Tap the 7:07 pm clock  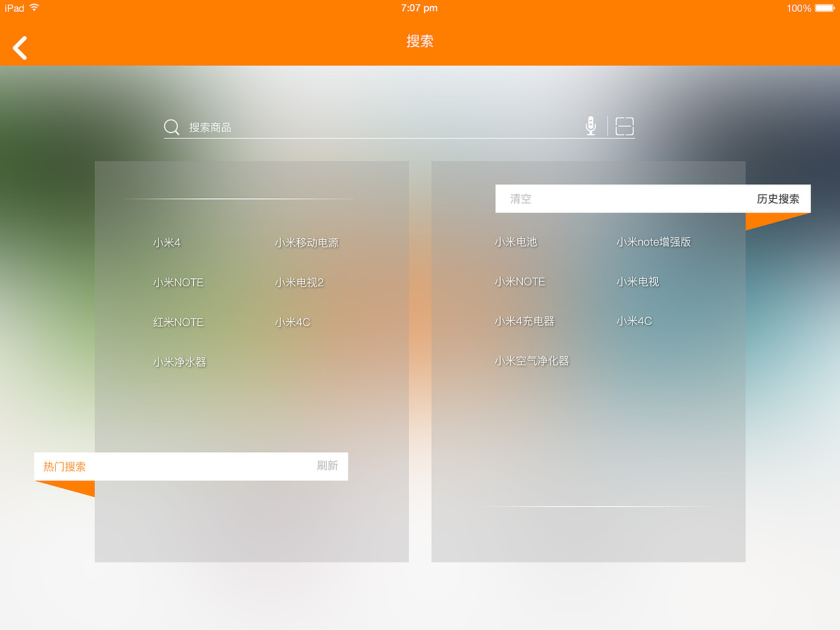tap(419, 8)
